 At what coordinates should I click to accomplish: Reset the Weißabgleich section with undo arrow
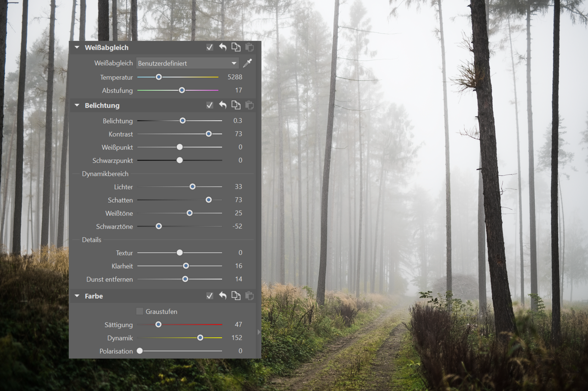223,47
